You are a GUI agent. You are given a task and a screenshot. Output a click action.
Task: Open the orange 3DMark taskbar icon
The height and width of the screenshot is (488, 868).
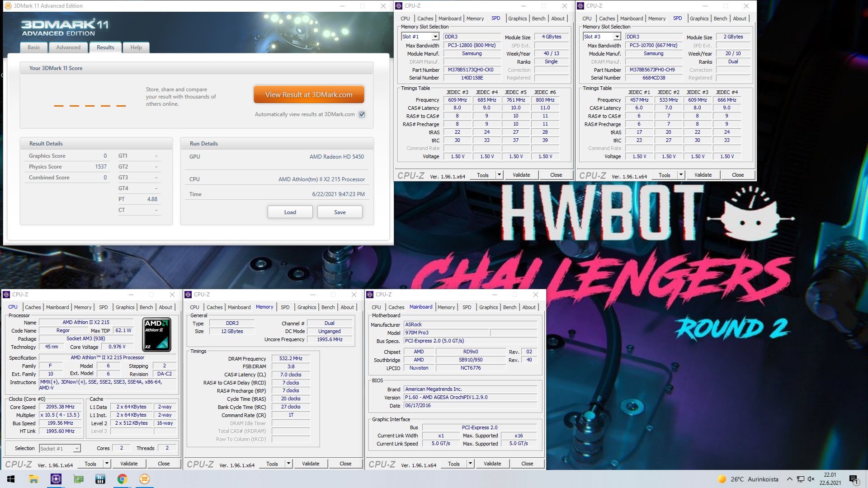[x=145, y=479]
